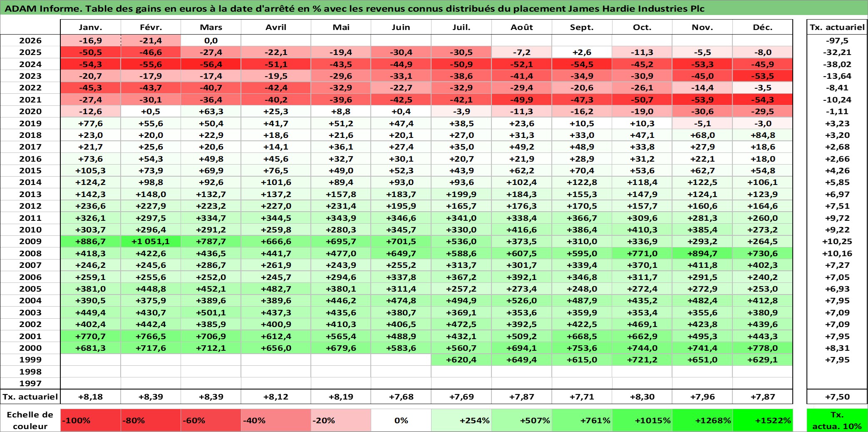Click the Août column header
This screenshot has width=868, height=432.
pyautogui.click(x=522, y=27)
